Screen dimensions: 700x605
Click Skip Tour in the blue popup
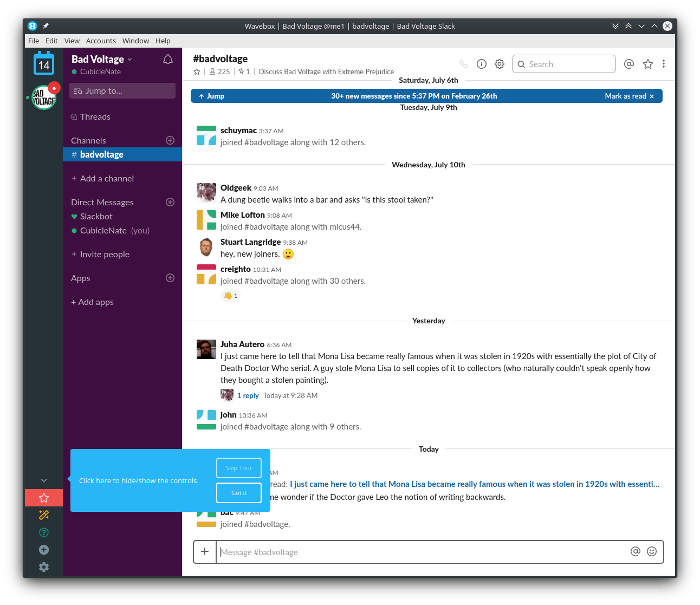tap(239, 468)
